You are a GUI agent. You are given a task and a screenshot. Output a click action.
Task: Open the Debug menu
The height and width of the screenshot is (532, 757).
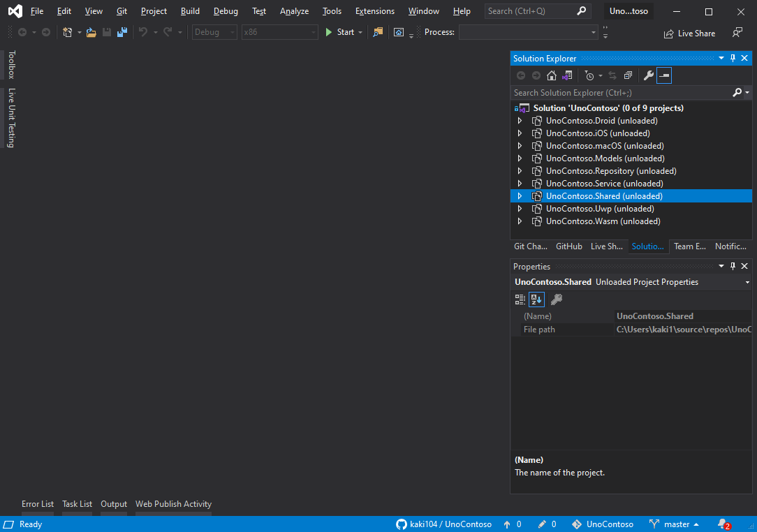(x=226, y=11)
